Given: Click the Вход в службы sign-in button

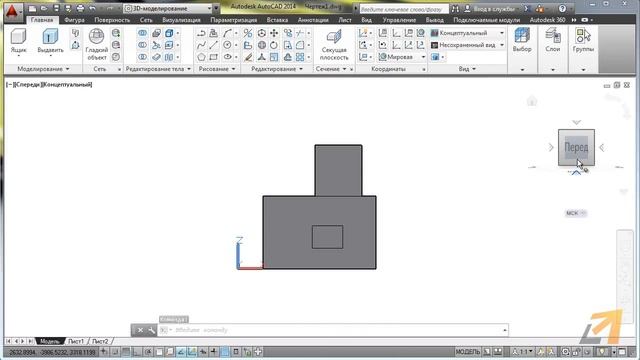Looking at the screenshot, I should tap(490, 9).
